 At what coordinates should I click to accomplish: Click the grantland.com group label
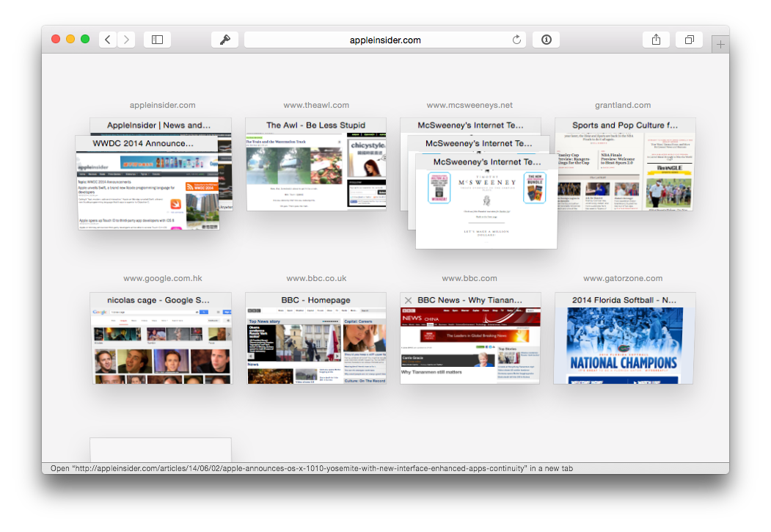623,105
